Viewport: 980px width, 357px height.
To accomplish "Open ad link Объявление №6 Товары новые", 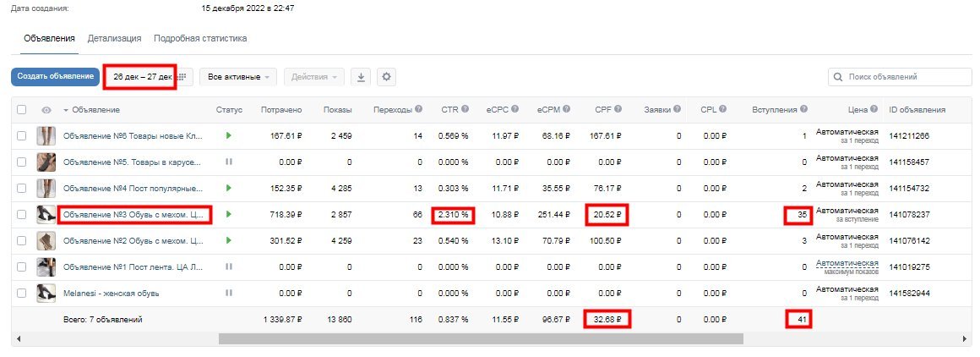I will [x=133, y=136].
